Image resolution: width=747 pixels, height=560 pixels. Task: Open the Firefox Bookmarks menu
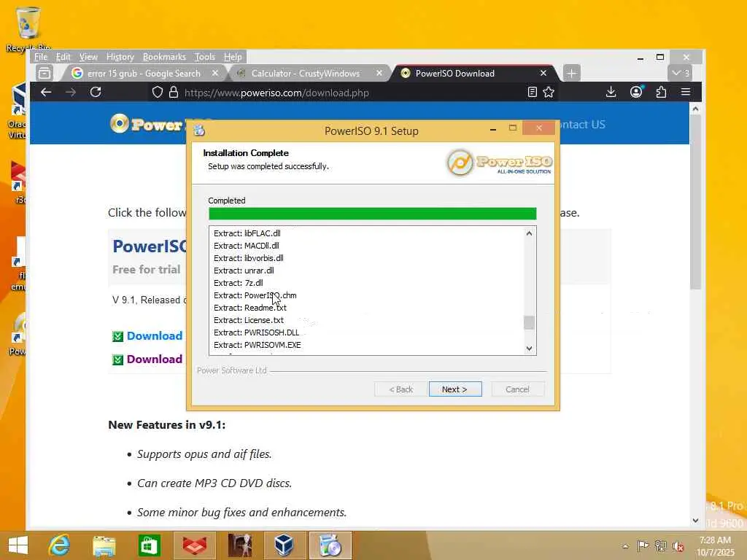tap(164, 57)
